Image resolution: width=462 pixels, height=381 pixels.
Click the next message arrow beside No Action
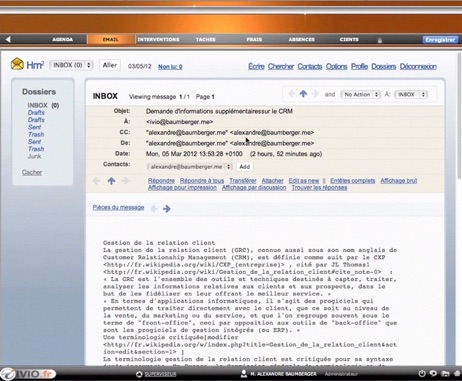[315, 94]
